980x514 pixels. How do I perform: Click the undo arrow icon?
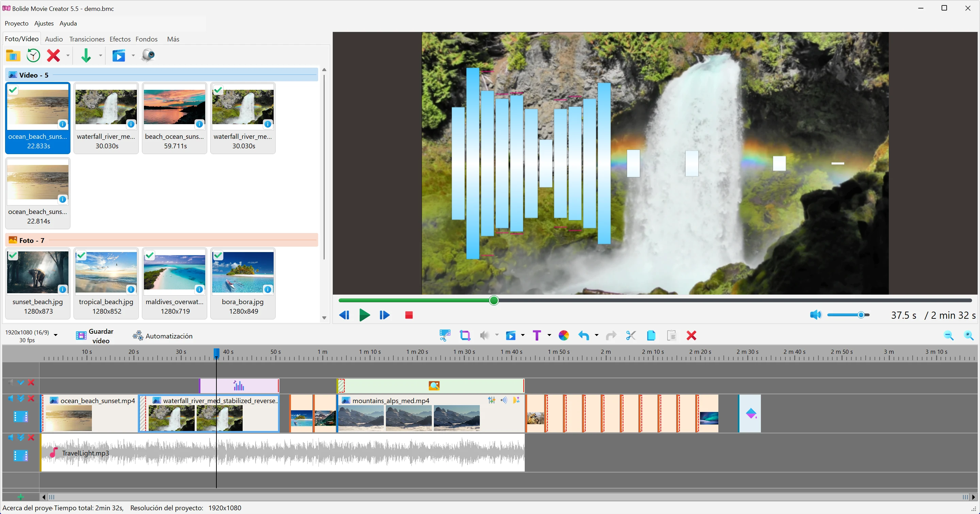coord(584,335)
